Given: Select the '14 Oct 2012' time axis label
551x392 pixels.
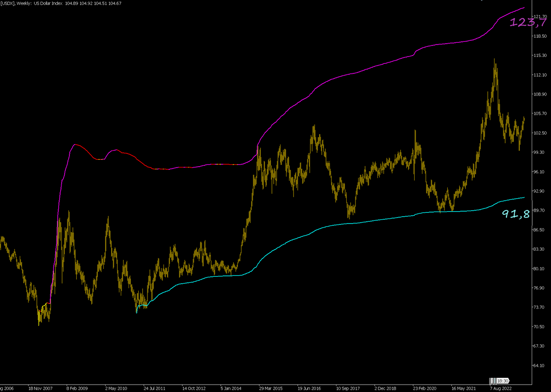Looking at the screenshot, I should (x=194, y=388).
